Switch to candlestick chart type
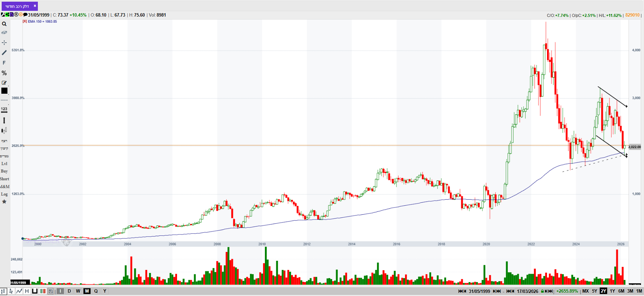644x296 pixels. [3, 291]
